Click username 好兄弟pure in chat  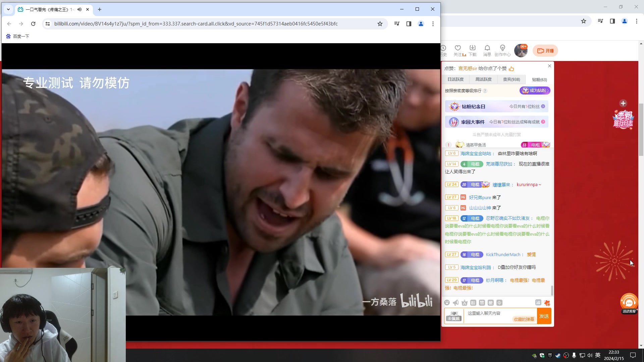(x=480, y=197)
